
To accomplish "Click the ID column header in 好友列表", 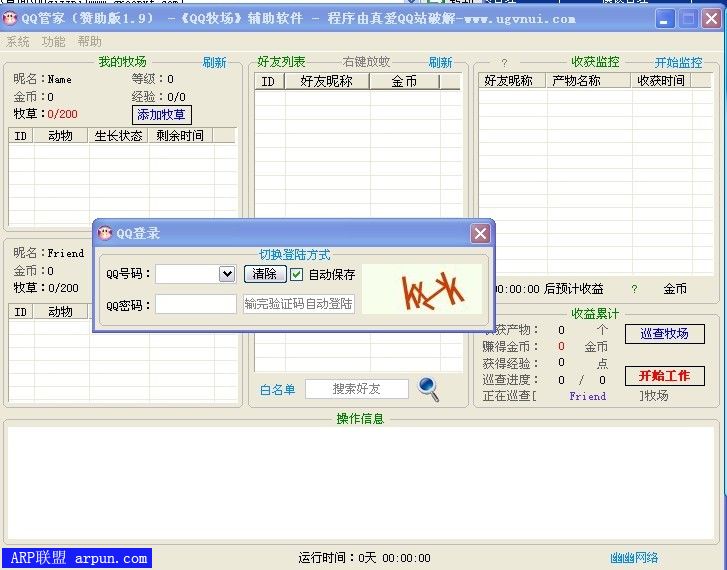I will (269, 81).
